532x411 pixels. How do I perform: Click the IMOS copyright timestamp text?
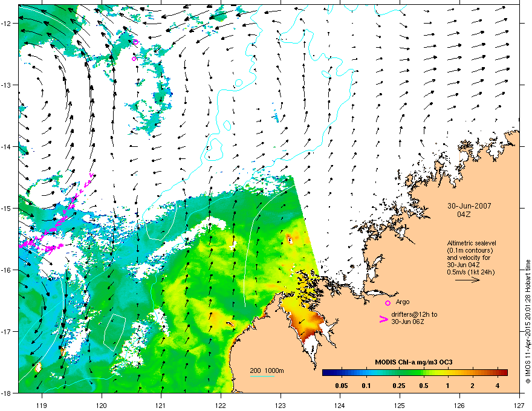point(528,322)
